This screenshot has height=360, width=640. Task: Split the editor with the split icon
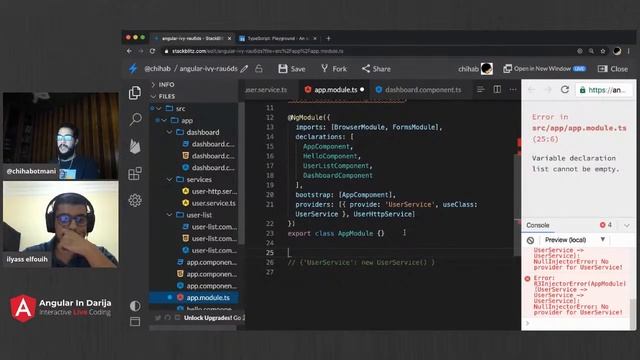point(497,89)
